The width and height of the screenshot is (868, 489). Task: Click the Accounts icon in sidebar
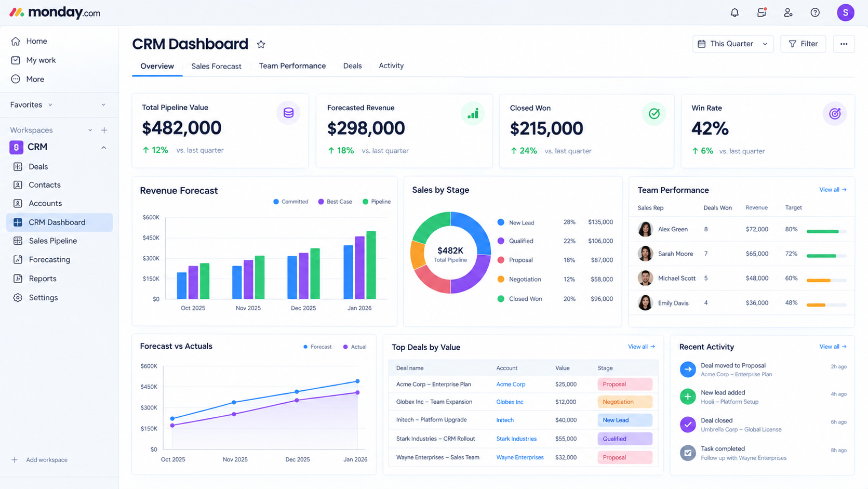18,203
